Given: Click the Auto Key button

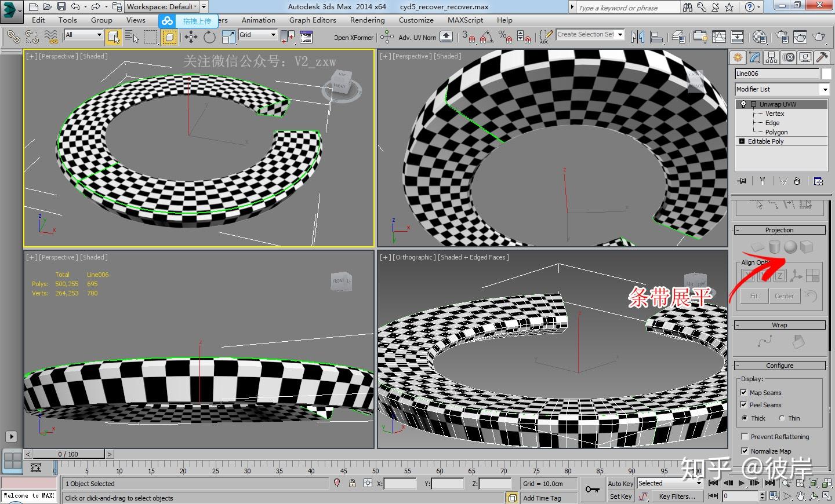Looking at the screenshot, I should click(620, 484).
